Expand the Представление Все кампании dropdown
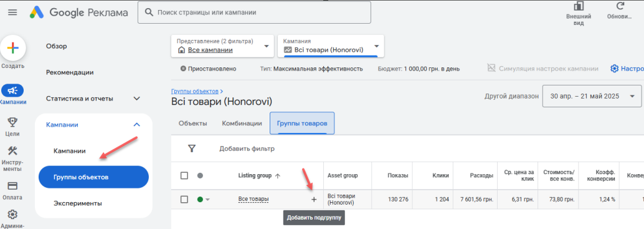 pos(222,46)
